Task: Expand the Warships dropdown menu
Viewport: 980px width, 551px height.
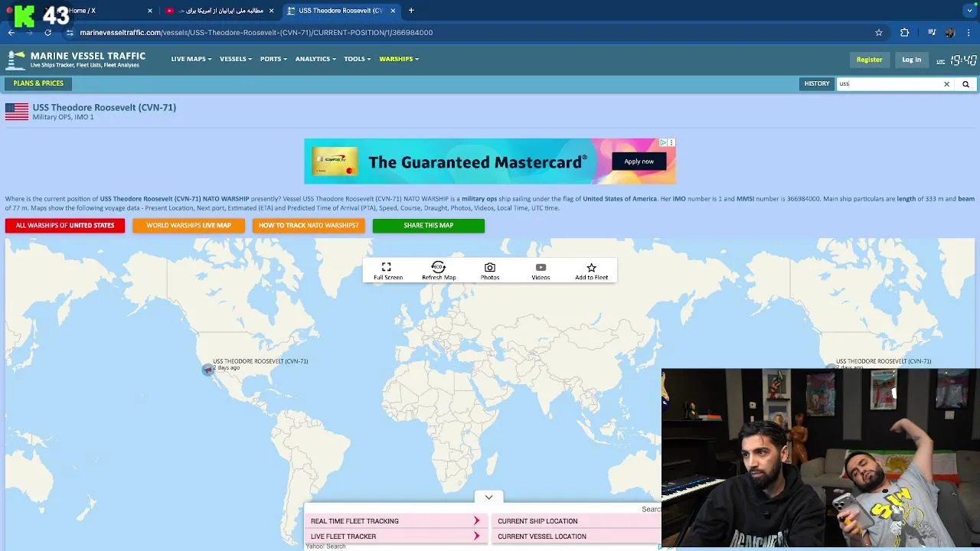Action: pyautogui.click(x=399, y=59)
